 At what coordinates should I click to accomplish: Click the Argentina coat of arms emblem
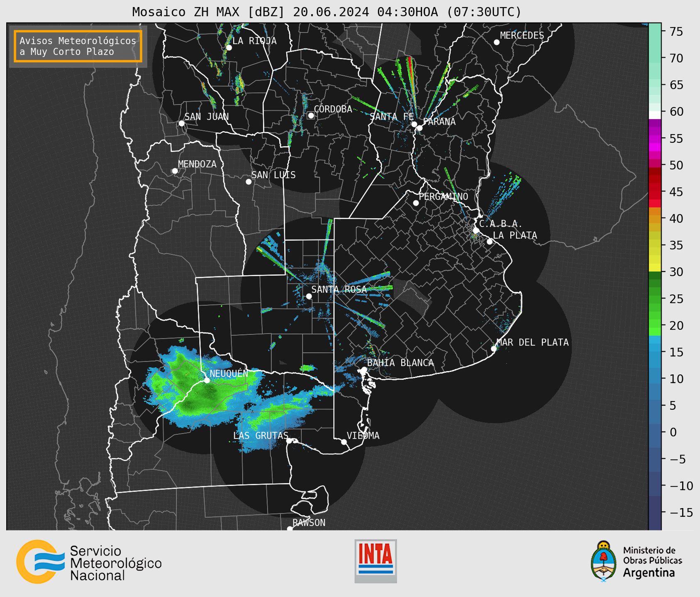(x=604, y=561)
